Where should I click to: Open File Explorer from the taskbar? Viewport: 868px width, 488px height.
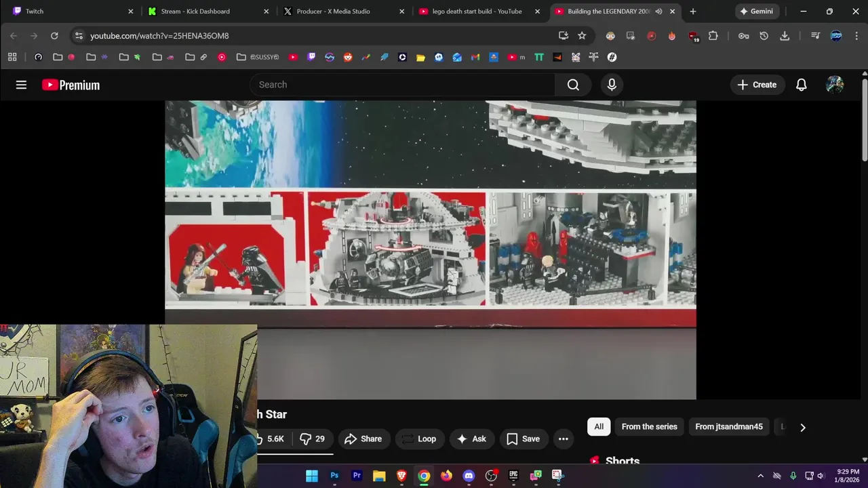tap(379, 476)
